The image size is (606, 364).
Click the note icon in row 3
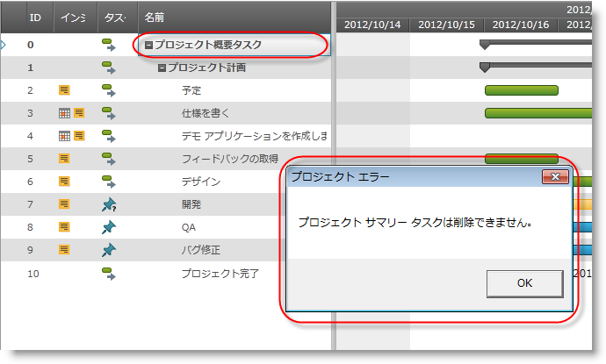point(79,113)
